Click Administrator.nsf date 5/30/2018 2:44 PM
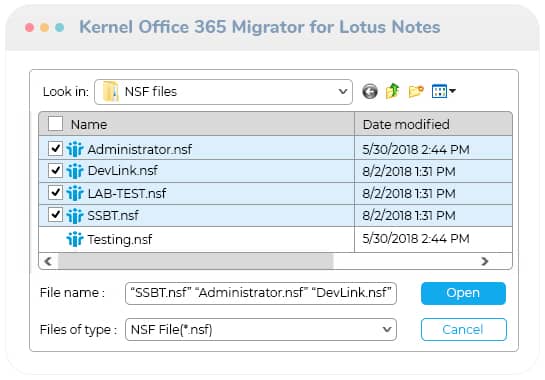Screen dimensions: 545x380 coord(416,150)
